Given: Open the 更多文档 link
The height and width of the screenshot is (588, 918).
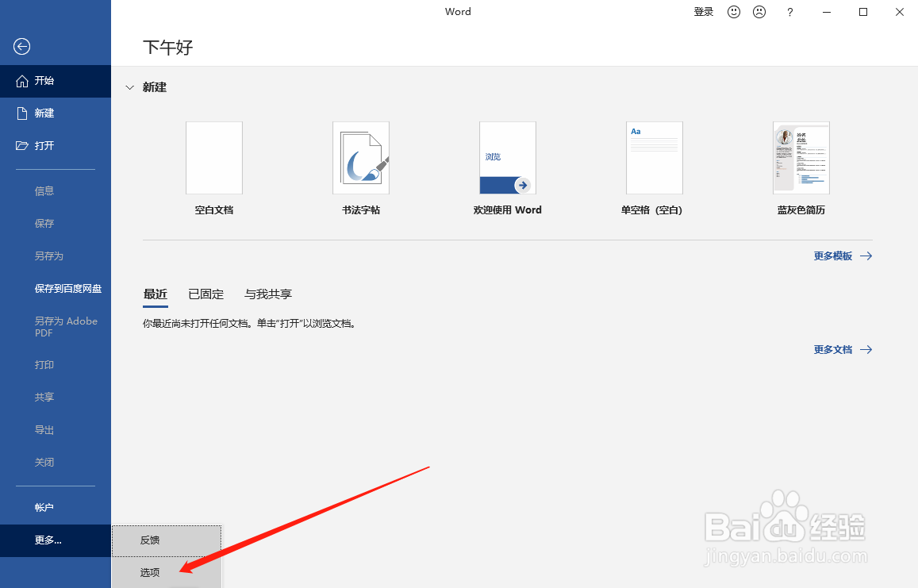Looking at the screenshot, I should 833,350.
